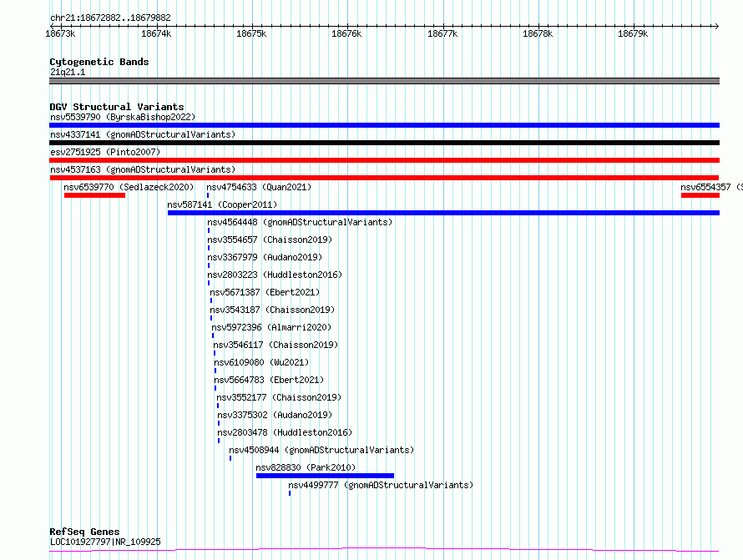Open nsv6109080 (Wu2021) entry
This screenshot has height=560, width=743.
tap(261, 362)
